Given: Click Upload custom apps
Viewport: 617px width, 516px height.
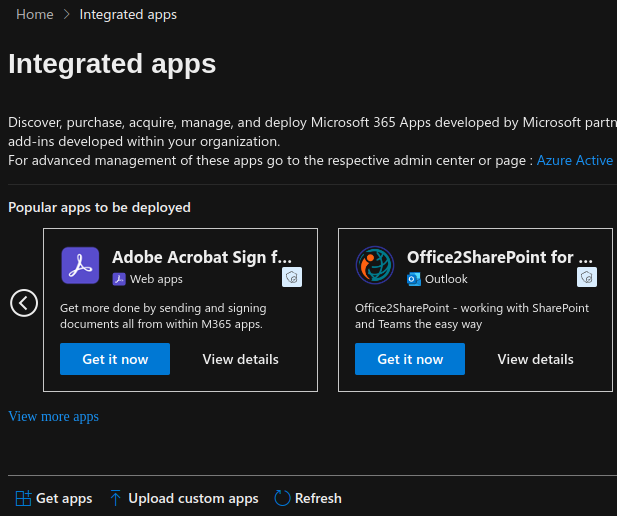Looking at the screenshot, I should 184,498.
